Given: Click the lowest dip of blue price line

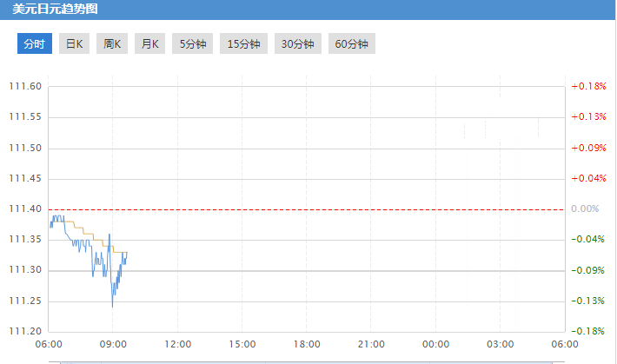Looking at the screenshot, I should [112, 306].
